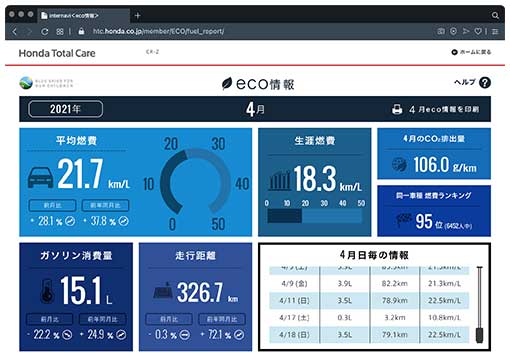Click the 82.2km distance cell
510x361 pixels.
tap(395, 284)
